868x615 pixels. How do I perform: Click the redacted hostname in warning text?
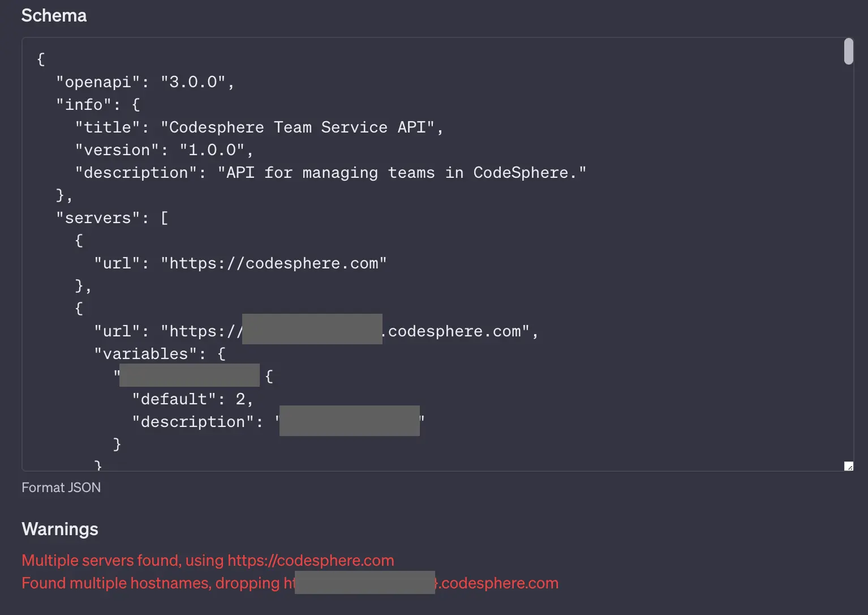[364, 582]
